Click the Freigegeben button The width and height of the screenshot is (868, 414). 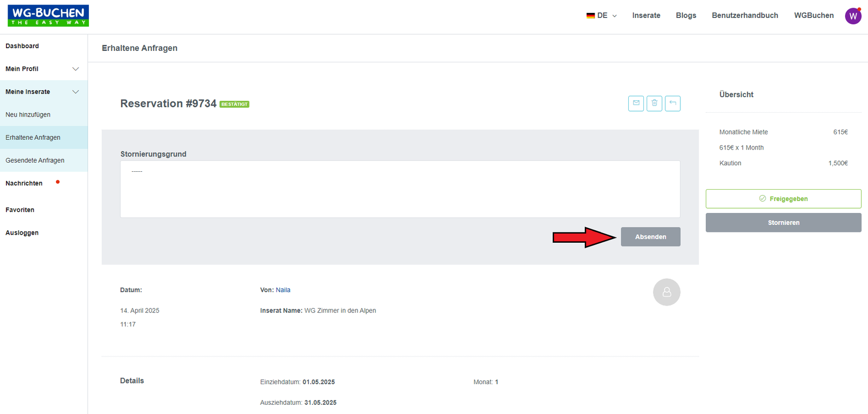783,199
